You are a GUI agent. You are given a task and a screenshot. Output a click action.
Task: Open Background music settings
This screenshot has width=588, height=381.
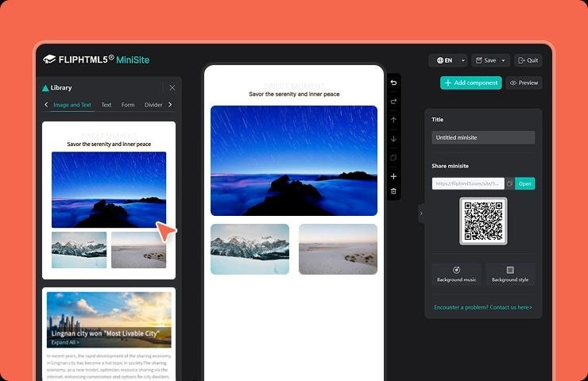(x=456, y=274)
